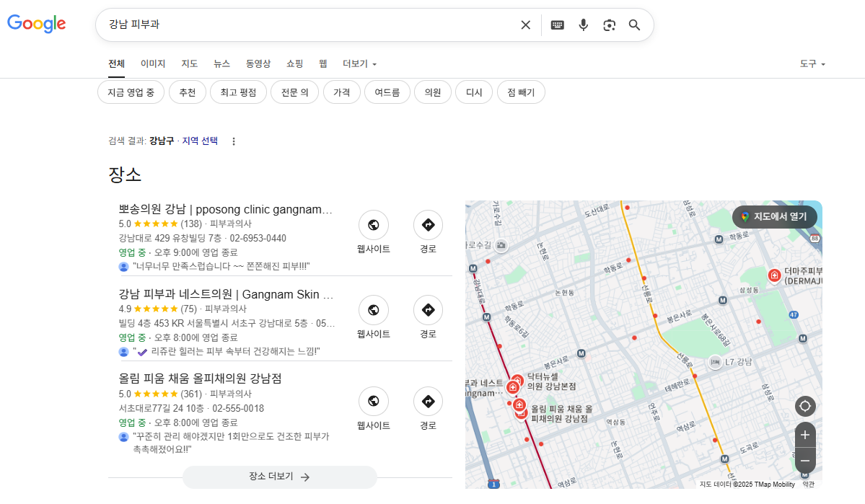Image resolution: width=865 pixels, height=504 pixels.
Task: Open the on-screen keyboard icon
Action: pos(557,25)
